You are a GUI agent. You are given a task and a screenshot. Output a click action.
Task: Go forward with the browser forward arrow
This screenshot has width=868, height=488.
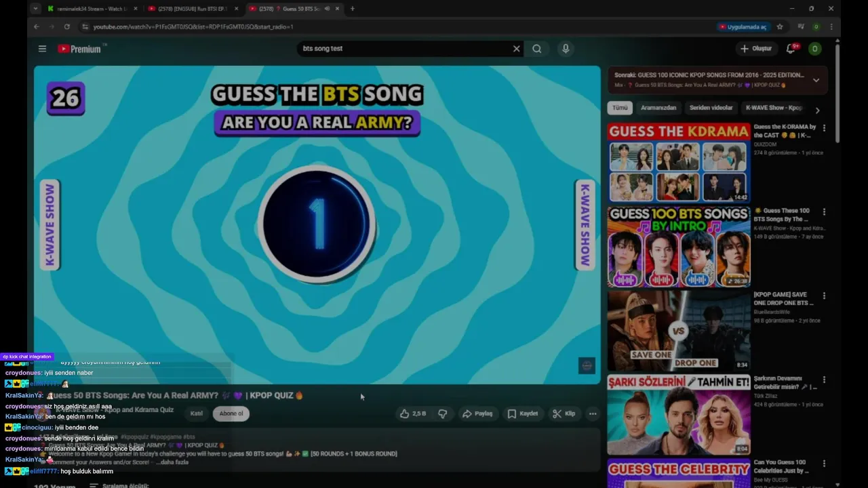pyautogui.click(x=52, y=26)
